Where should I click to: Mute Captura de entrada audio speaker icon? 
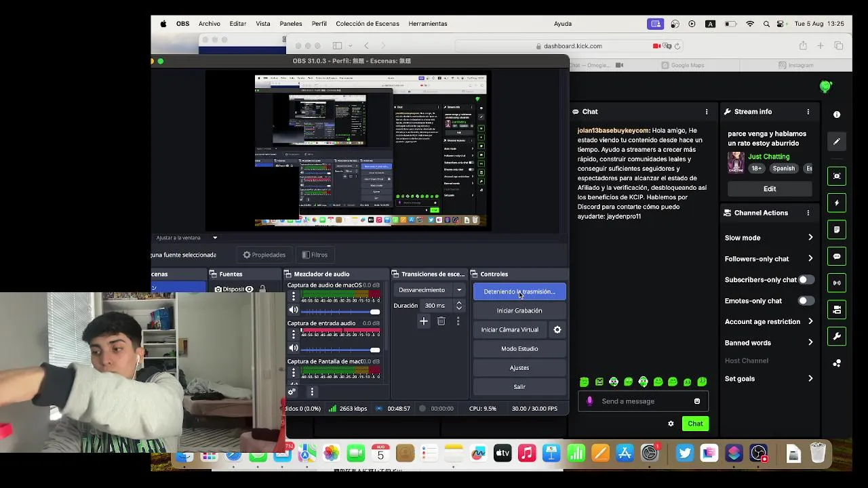tap(293, 348)
